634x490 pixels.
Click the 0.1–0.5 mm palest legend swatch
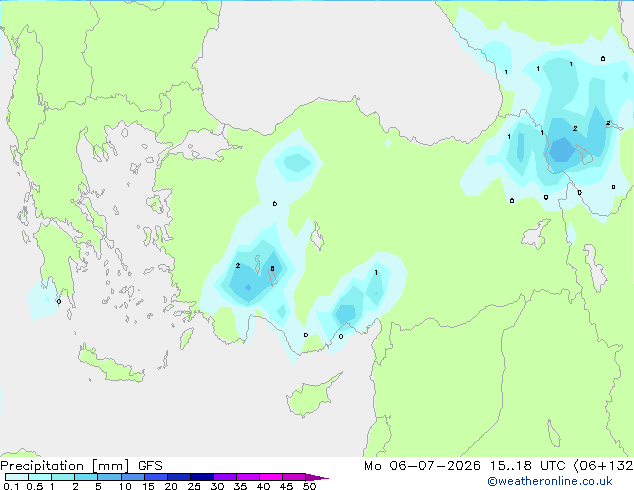click(x=17, y=477)
